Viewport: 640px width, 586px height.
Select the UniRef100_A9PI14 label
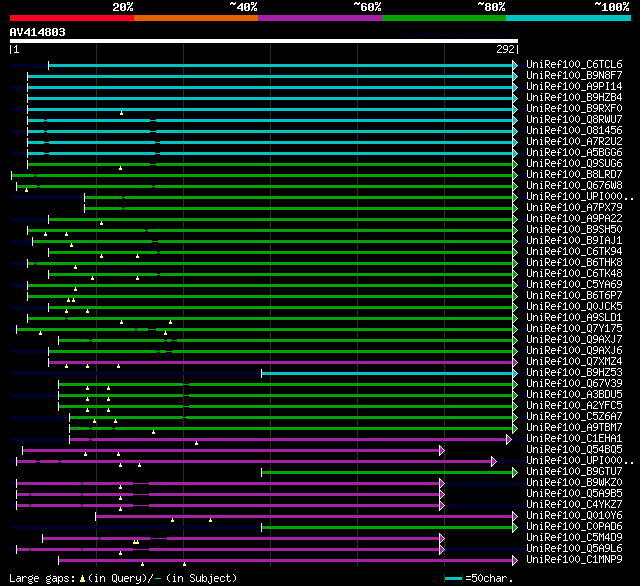[x=574, y=87]
